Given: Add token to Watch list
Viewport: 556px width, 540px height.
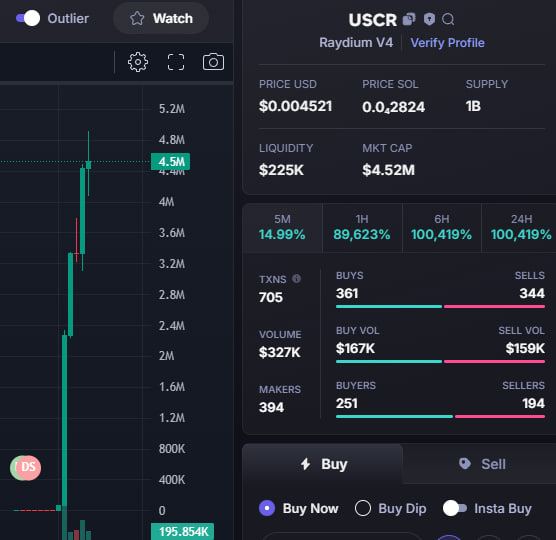Looking at the screenshot, I should coord(161,18).
